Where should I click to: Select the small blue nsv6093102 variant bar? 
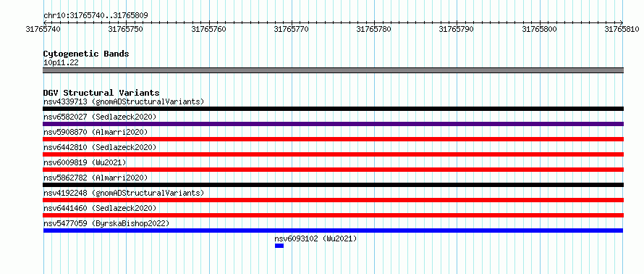279,246
